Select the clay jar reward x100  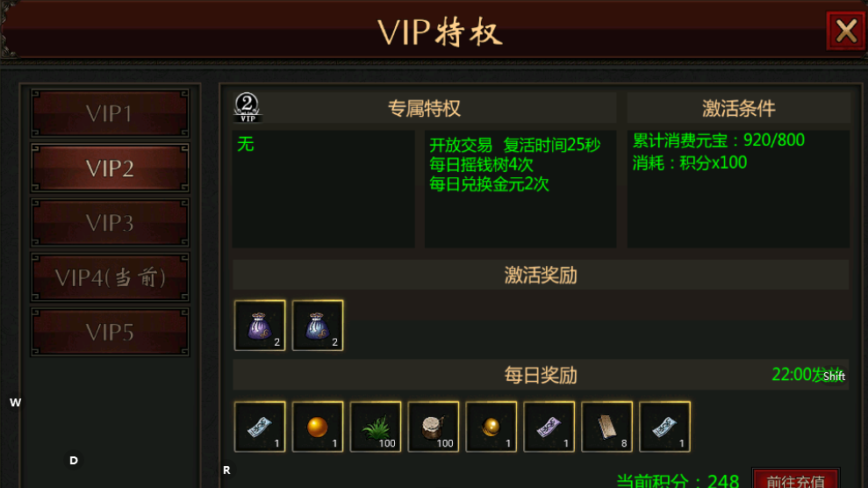pos(433,427)
